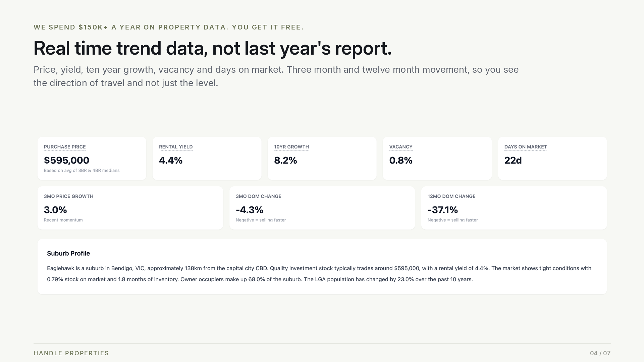Click the RENTAL YIELD label

point(176,147)
